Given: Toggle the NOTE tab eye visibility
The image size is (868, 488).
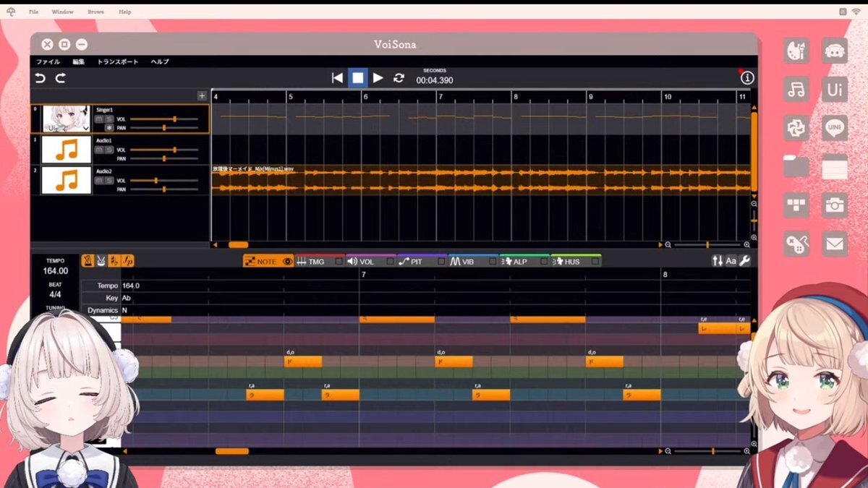Looking at the screenshot, I should click(287, 262).
